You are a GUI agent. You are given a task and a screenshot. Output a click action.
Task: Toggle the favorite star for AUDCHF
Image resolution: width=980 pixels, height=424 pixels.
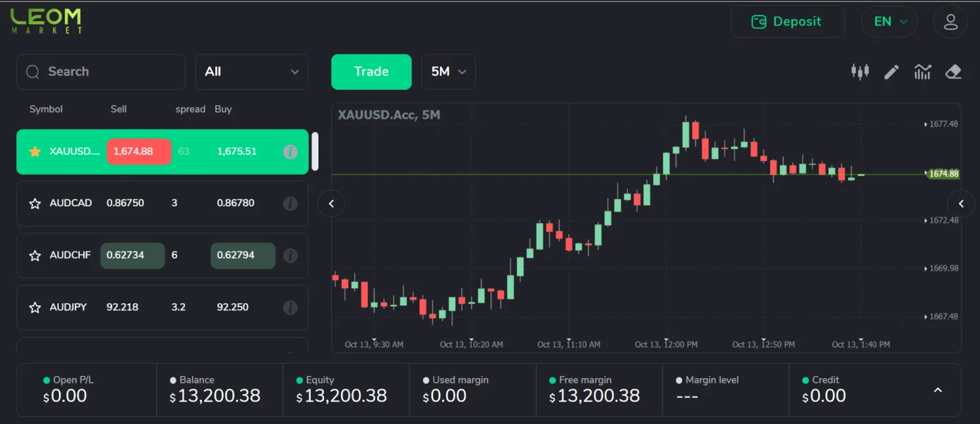[x=35, y=256]
